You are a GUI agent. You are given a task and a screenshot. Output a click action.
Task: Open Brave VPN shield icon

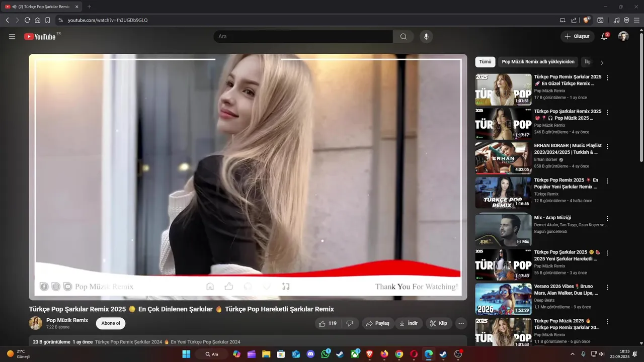point(626,20)
